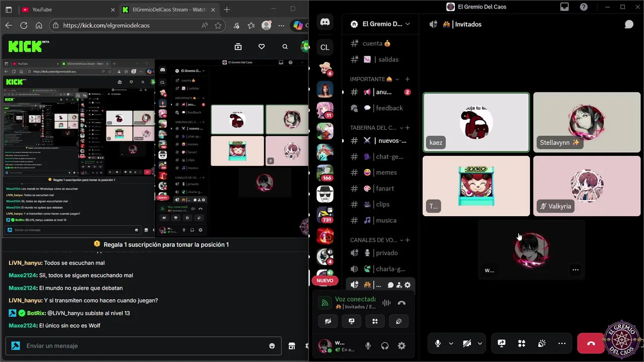Image resolution: width=644 pixels, height=362 pixels.
Task: Open camera options chevron in call controls
Action: tap(480, 343)
